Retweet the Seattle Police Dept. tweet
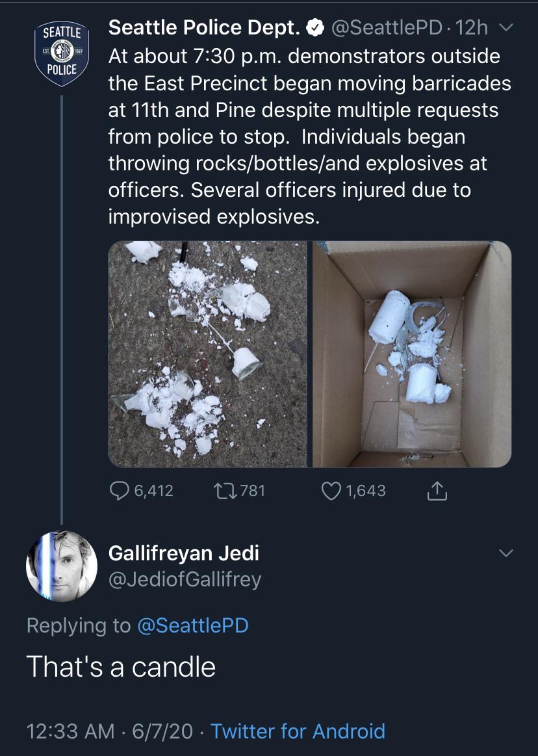The height and width of the screenshot is (756, 538). click(x=224, y=491)
